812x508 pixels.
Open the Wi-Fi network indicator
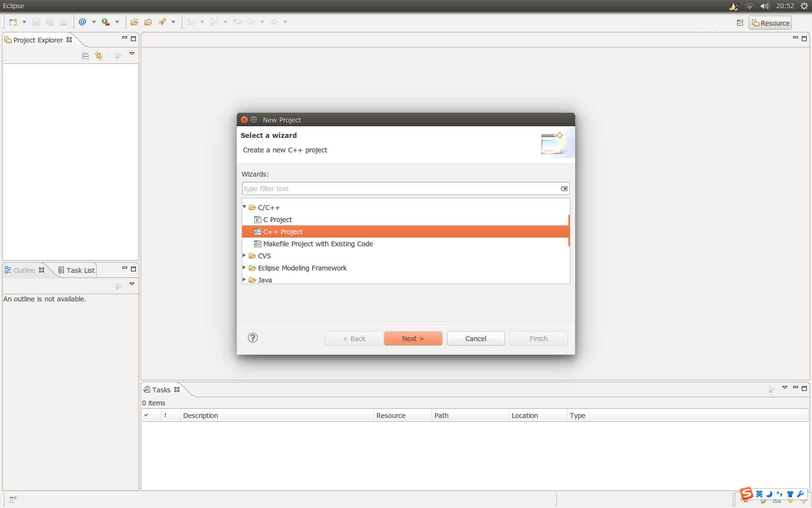coord(749,6)
